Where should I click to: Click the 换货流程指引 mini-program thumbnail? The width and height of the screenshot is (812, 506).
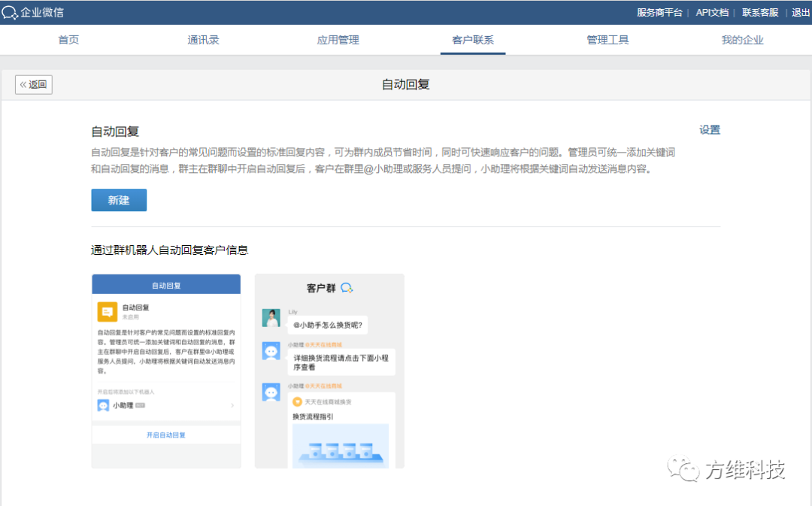click(341, 445)
